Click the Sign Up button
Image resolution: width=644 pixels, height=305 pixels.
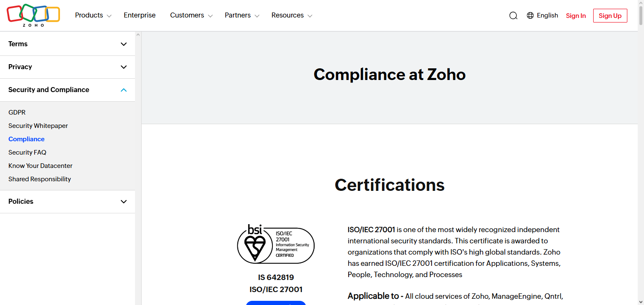point(610,15)
